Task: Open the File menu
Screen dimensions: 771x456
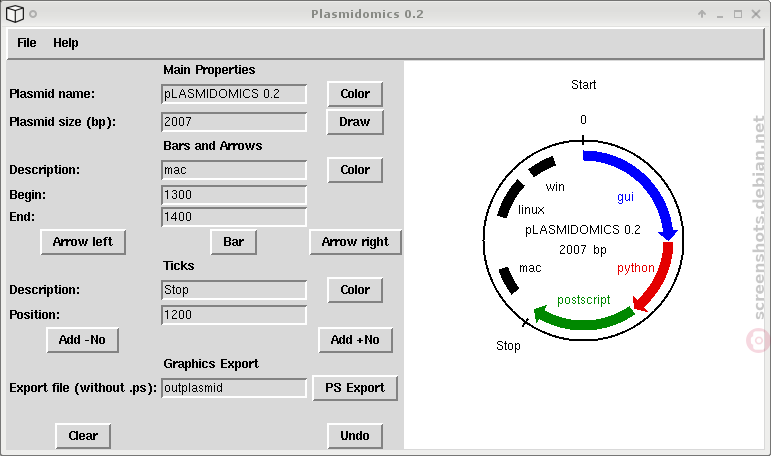Action: (x=27, y=43)
